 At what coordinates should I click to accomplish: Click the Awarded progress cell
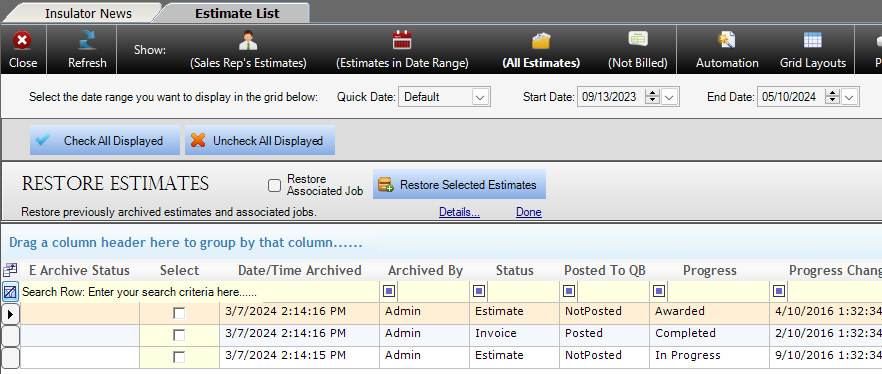(x=710, y=312)
